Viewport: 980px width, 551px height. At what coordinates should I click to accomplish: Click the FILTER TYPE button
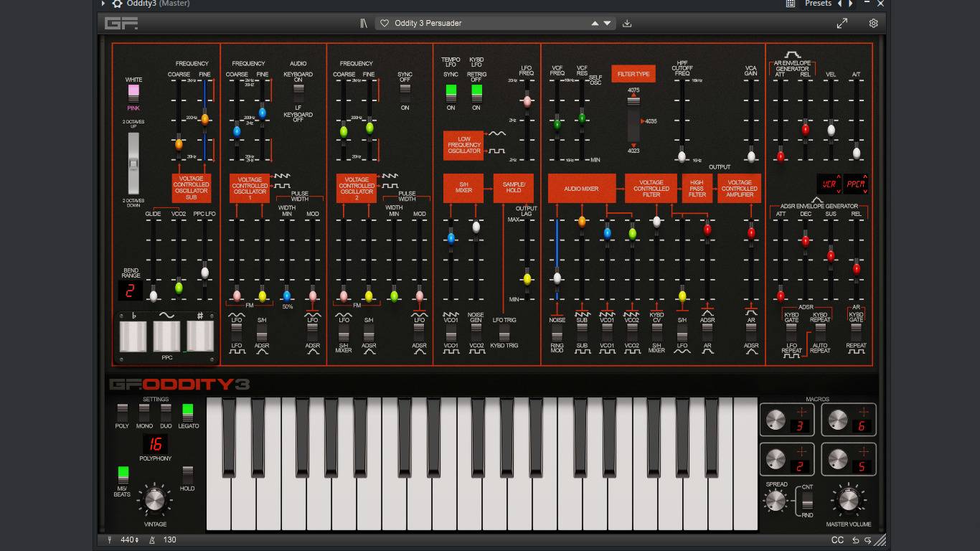pyautogui.click(x=633, y=74)
